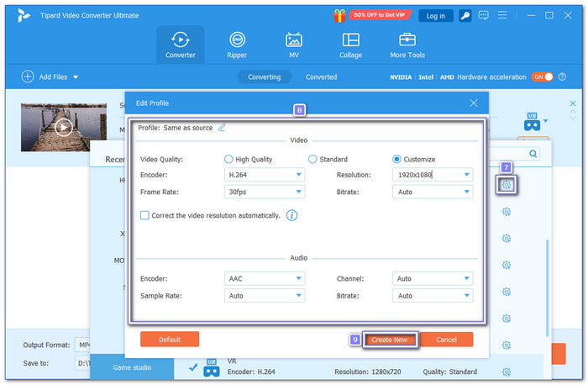Click the info icon beside resolution checkbox

tap(292, 215)
